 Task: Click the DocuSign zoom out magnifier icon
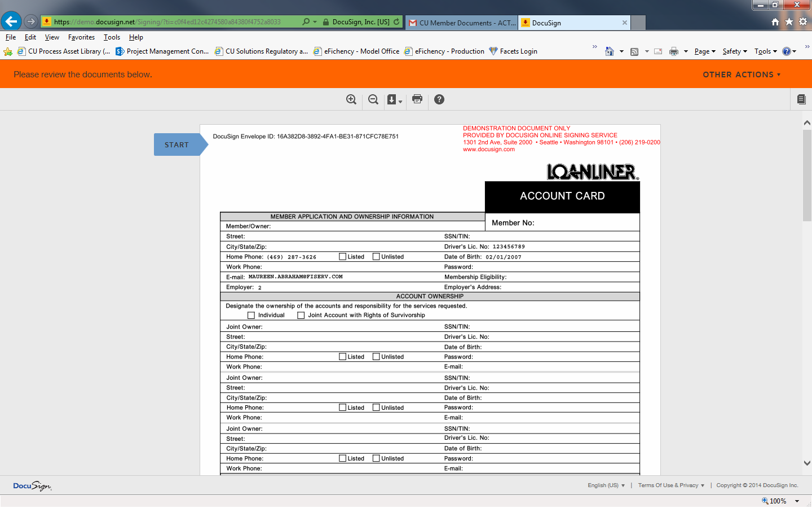coord(373,99)
